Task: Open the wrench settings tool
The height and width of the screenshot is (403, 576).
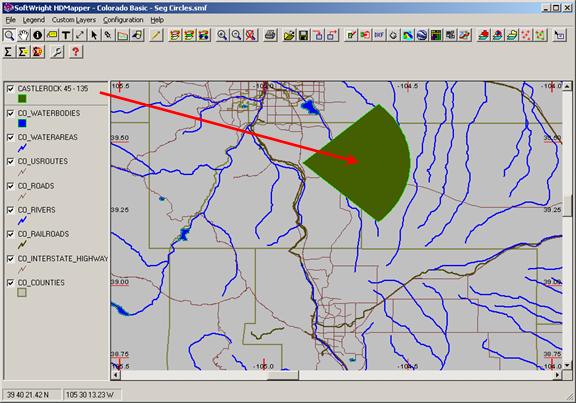Action: click(57, 52)
